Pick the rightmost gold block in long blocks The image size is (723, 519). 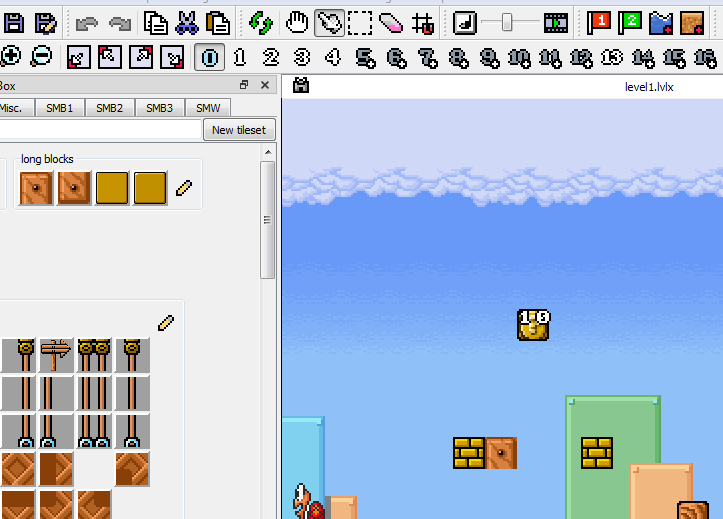(150, 188)
